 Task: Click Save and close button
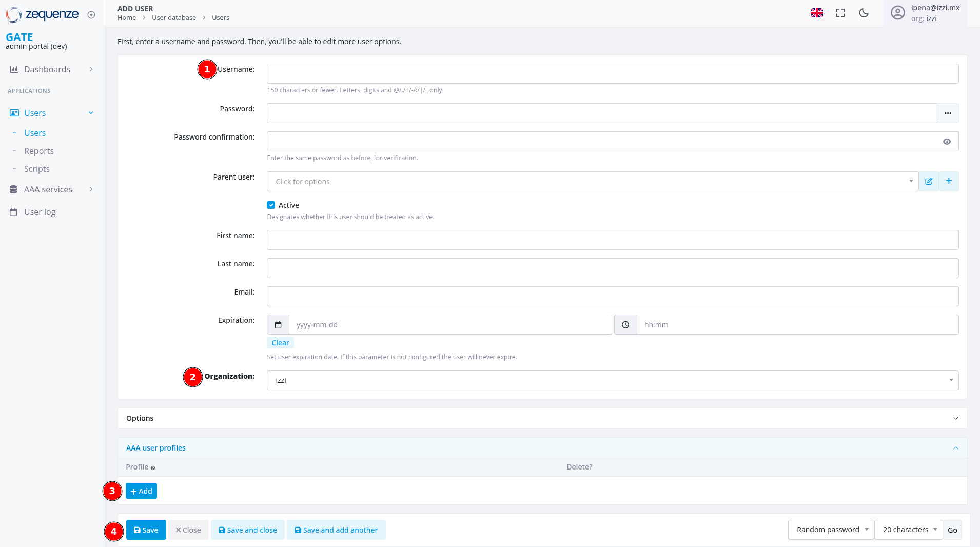tap(248, 530)
